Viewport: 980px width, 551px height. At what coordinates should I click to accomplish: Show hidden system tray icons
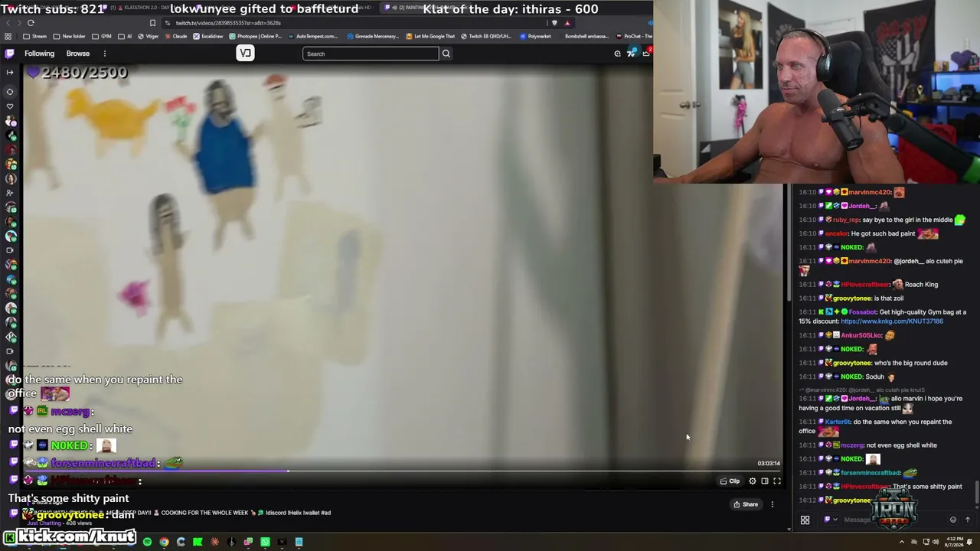(902, 542)
